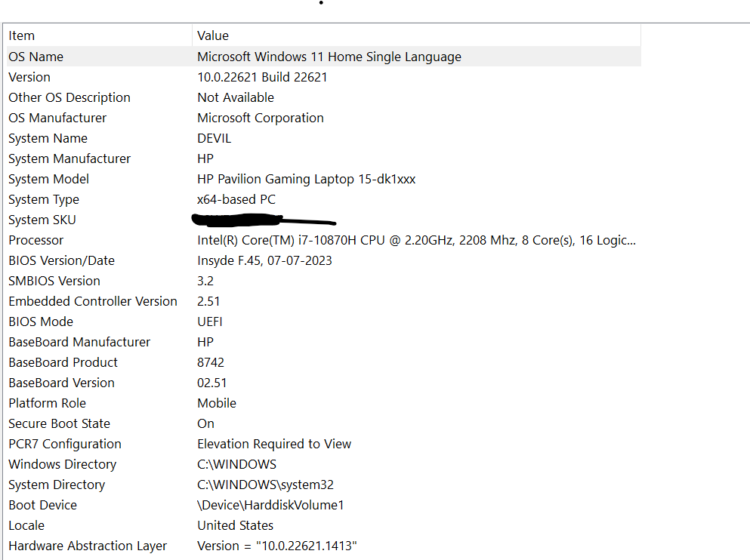Screen dimensions: 750x560
Task: Click the 'Elevation Required to View' value
Action: tap(274, 445)
